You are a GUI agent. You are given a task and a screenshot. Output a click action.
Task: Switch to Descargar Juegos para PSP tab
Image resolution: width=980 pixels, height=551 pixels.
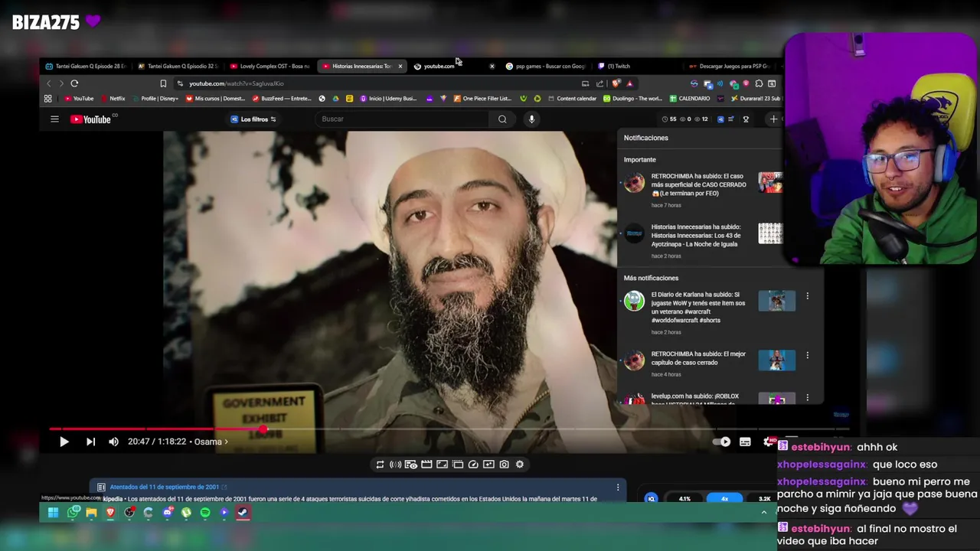pos(729,66)
